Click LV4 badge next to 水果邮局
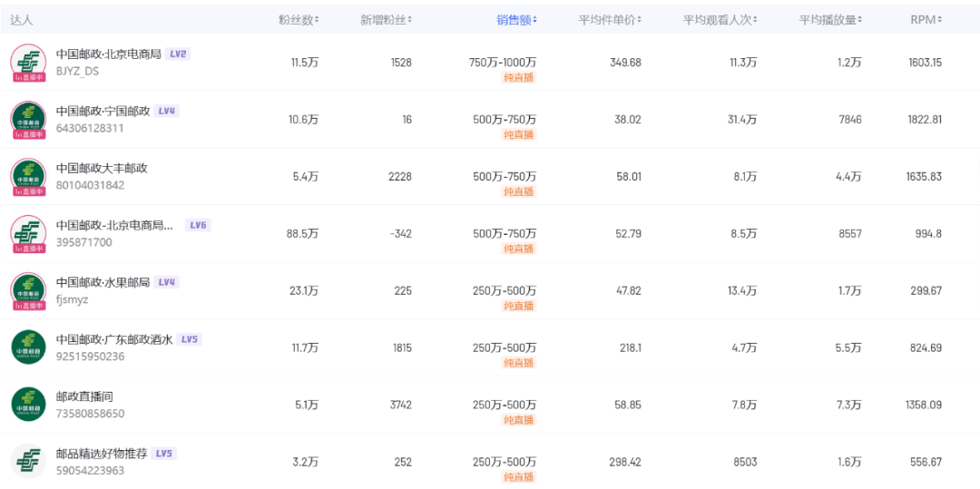Image resolution: width=980 pixels, height=489 pixels. (166, 282)
